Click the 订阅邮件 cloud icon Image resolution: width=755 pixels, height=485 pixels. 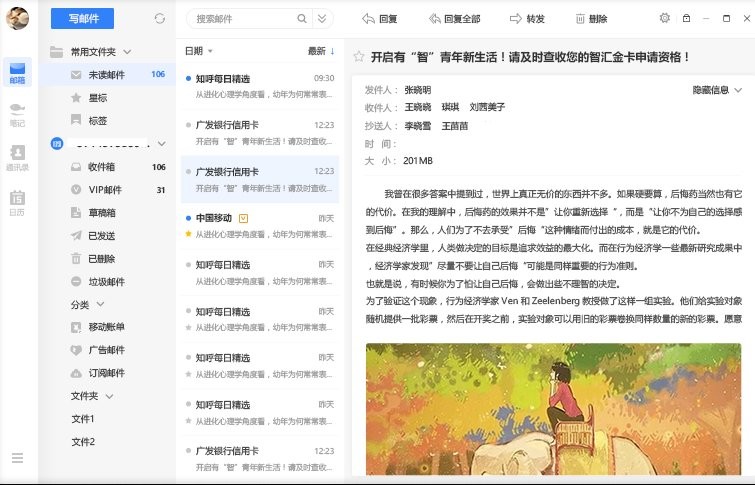click(x=76, y=373)
